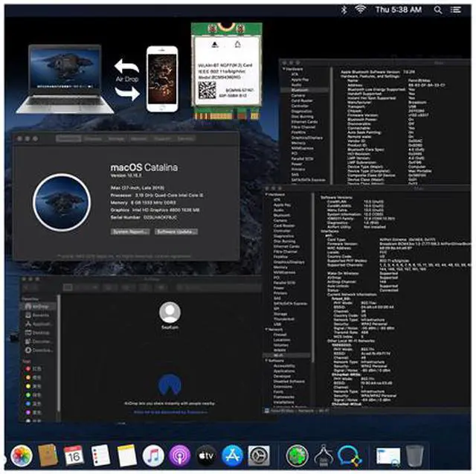Launch Reminders from the Dock

click(100, 455)
